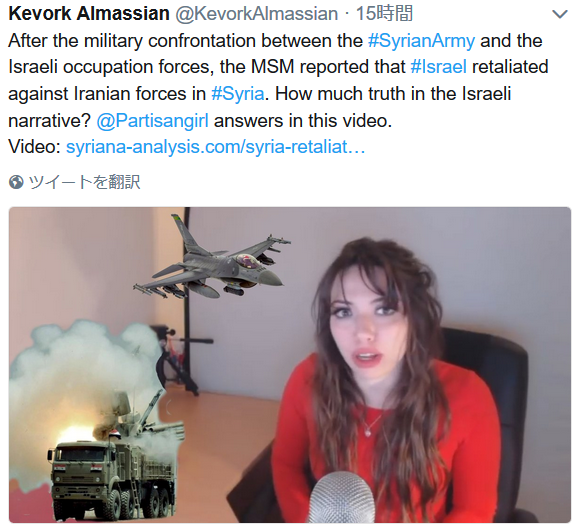574x525 pixels.
Task: Click the globe icon beside translate tweet
Action: pyautogui.click(x=16, y=182)
